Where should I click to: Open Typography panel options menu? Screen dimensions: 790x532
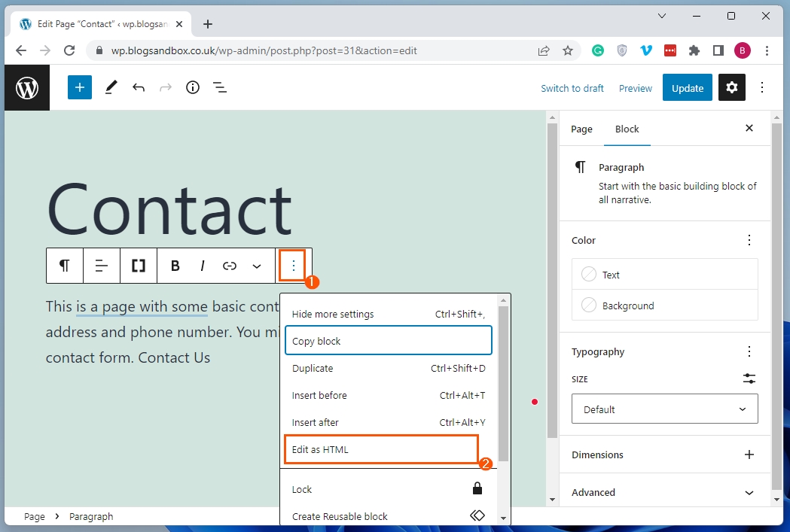point(749,351)
